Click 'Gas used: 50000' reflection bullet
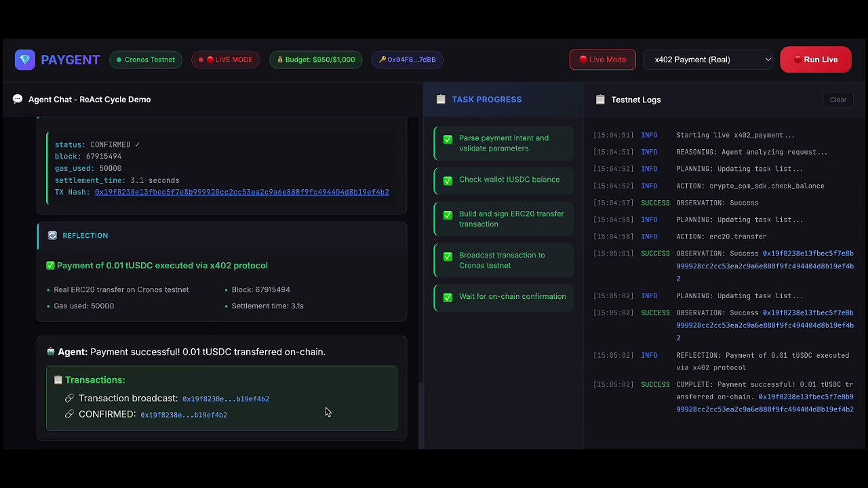The width and height of the screenshot is (868, 488). [x=84, y=306]
